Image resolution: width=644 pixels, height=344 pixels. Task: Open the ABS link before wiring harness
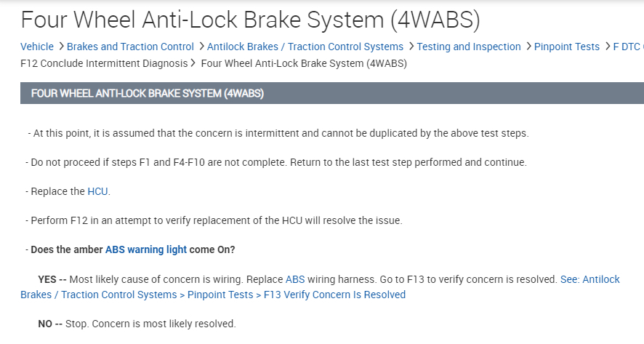click(295, 279)
